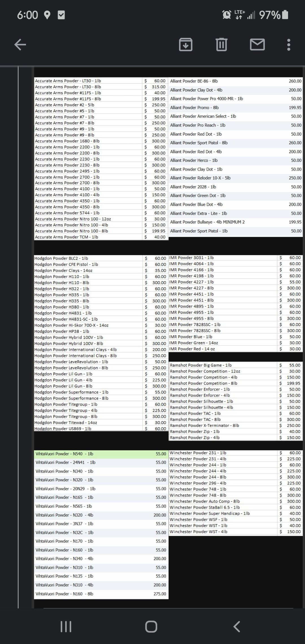Tap IMR Powder Red - 14 oz
The height and width of the screenshot is (644, 305).
pyautogui.click(x=192, y=349)
